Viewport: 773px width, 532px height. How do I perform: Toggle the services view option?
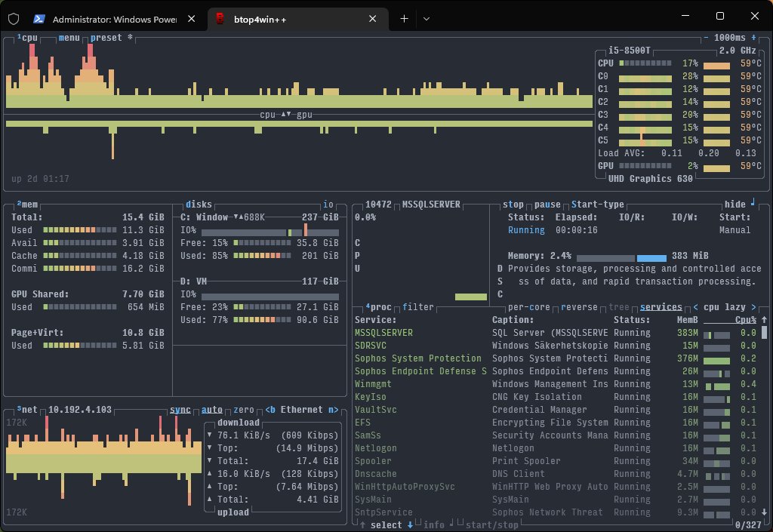pos(661,307)
